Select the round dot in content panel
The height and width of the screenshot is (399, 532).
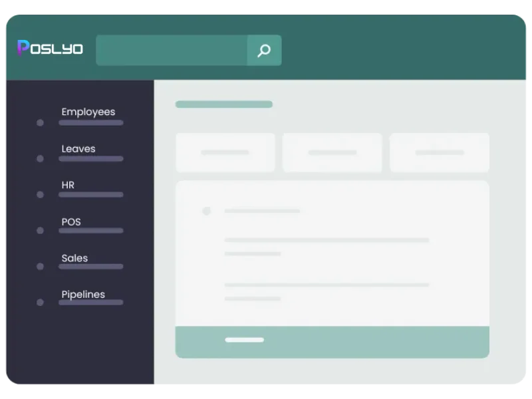click(x=207, y=211)
